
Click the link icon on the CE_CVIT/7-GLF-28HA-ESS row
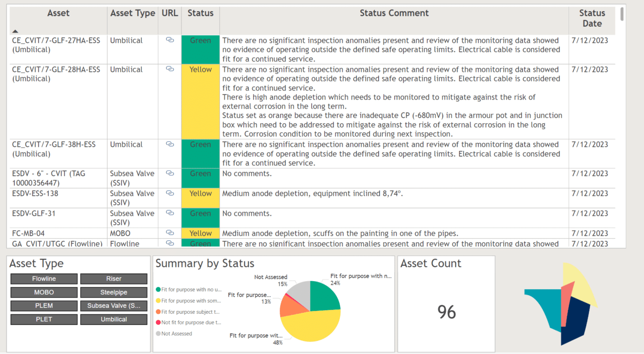[170, 68]
